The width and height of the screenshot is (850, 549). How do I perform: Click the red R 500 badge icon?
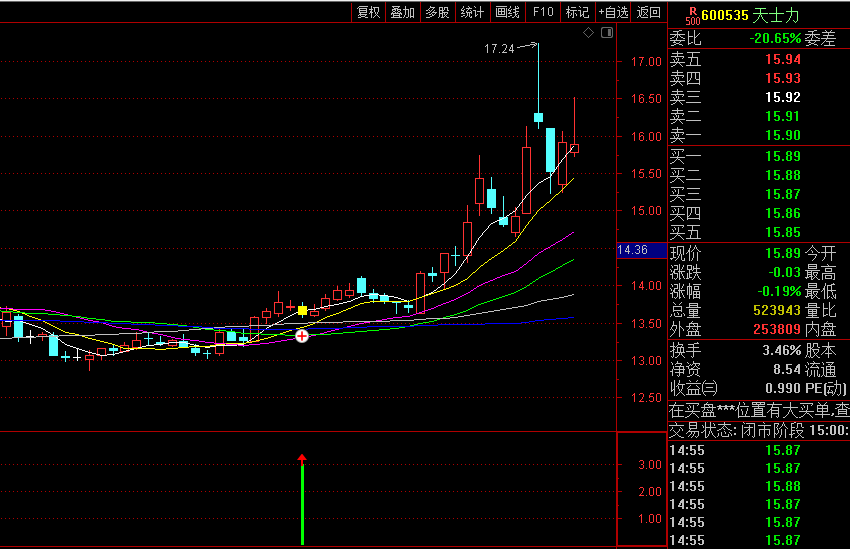(692, 16)
